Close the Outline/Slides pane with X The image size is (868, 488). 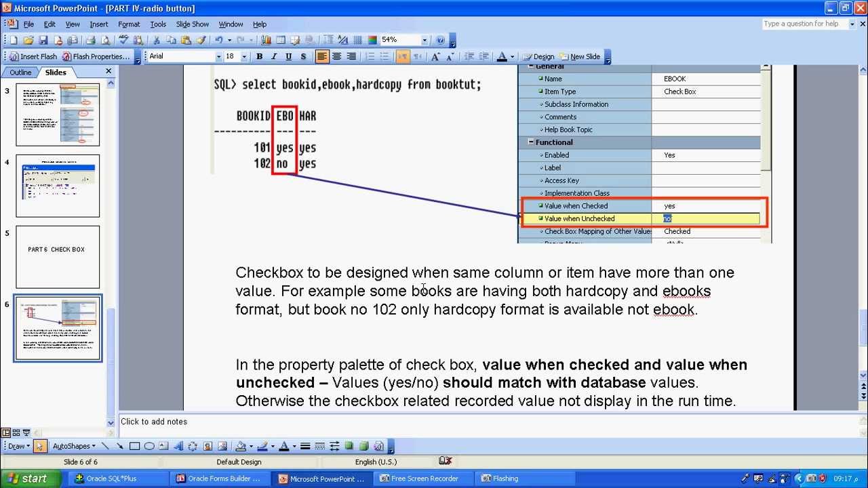click(x=108, y=71)
